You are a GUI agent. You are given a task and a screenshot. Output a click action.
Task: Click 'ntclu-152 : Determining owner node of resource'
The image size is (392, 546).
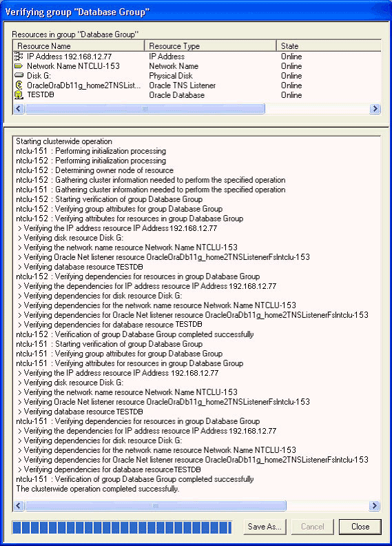[94, 170]
